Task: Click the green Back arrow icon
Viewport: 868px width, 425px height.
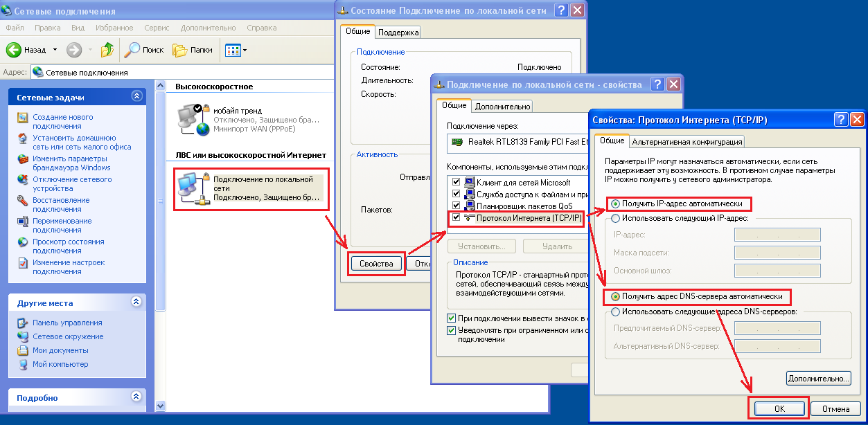Action: tap(14, 50)
